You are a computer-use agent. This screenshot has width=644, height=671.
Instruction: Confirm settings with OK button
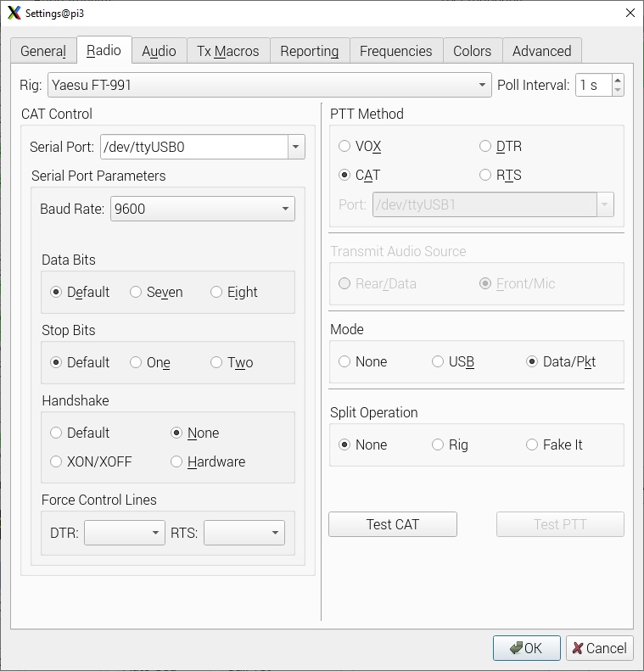pyautogui.click(x=527, y=648)
